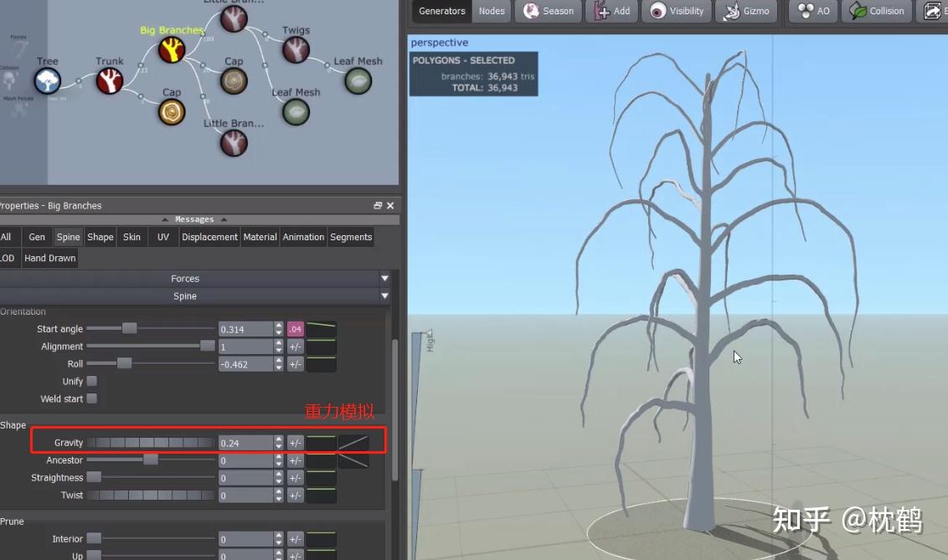Collapse the Spine section

(384, 296)
